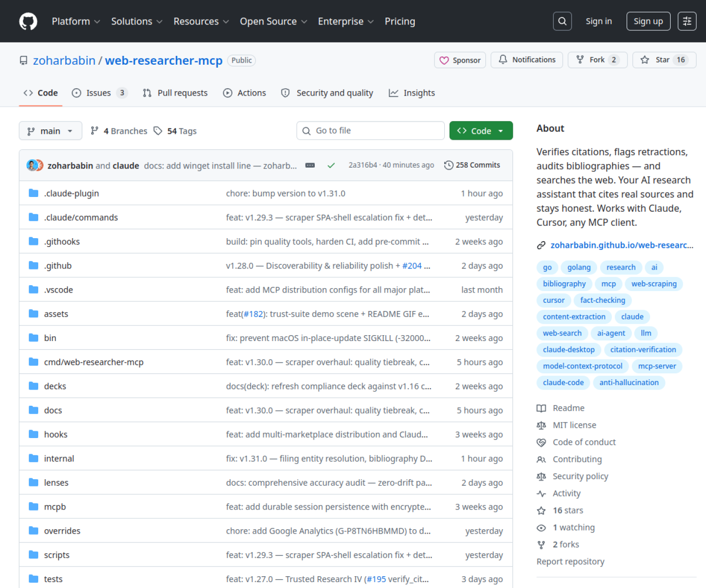Open appearance settings icon next to Sign up

687,21
